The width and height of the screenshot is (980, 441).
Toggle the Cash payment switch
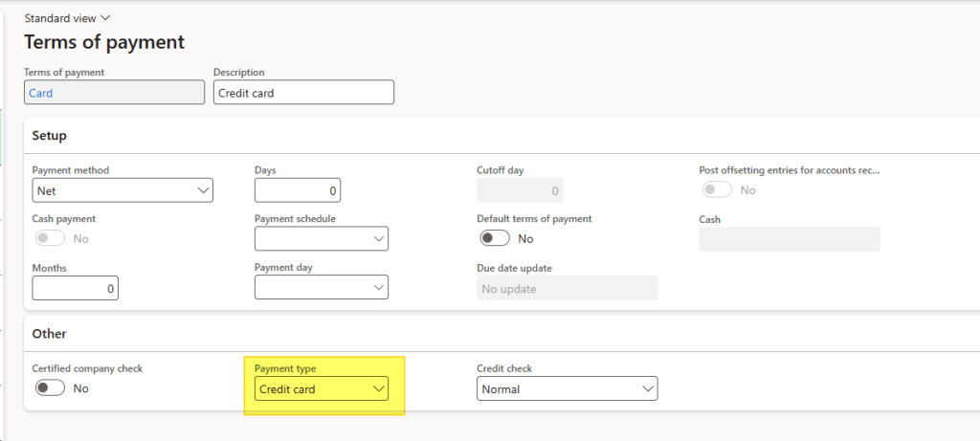click(51, 238)
